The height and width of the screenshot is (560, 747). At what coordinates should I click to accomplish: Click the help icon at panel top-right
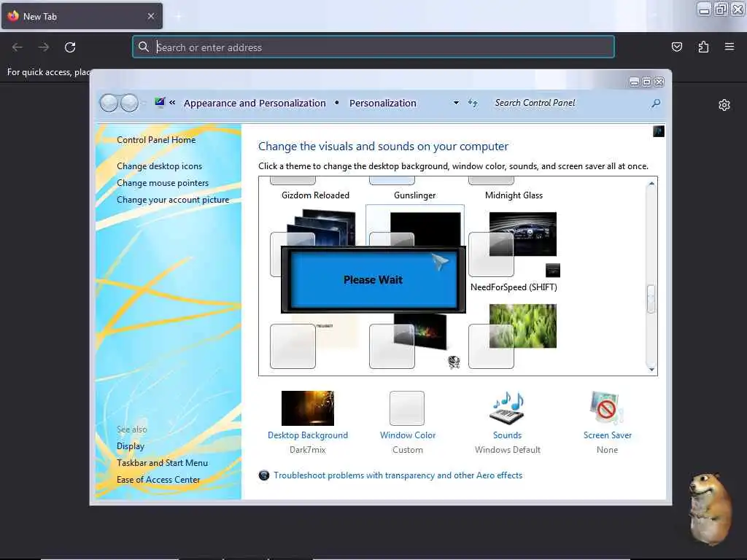(x=659, y=131)
